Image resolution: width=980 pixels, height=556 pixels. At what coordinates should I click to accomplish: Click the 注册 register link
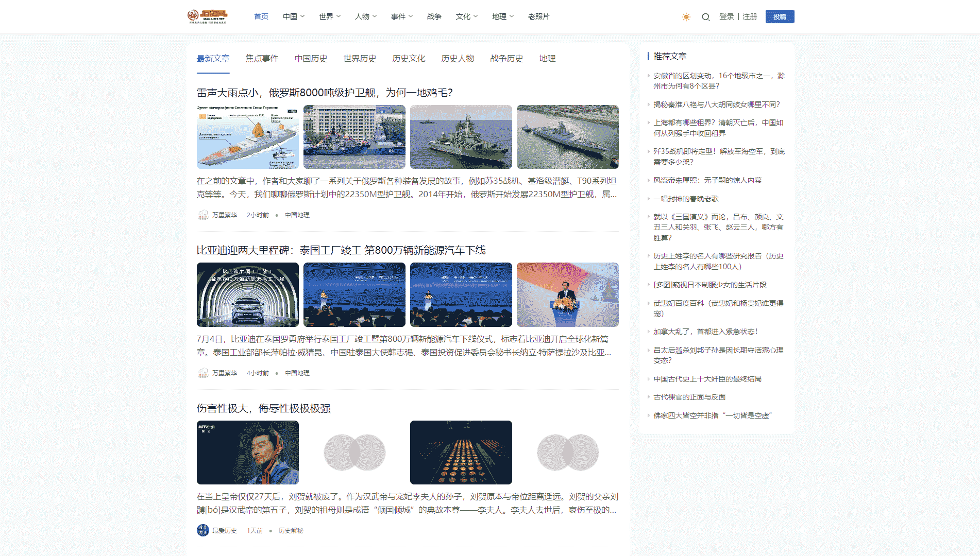(x=750, y=16)
